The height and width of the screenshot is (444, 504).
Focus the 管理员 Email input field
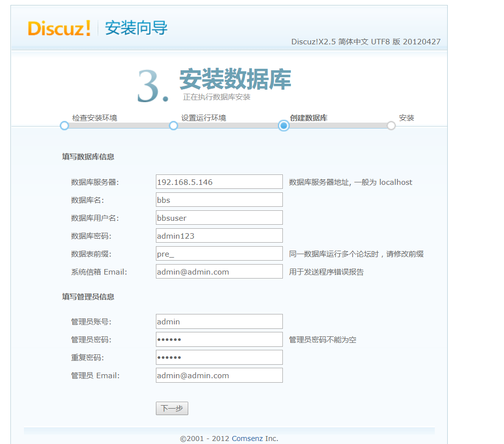click(219, 376)
